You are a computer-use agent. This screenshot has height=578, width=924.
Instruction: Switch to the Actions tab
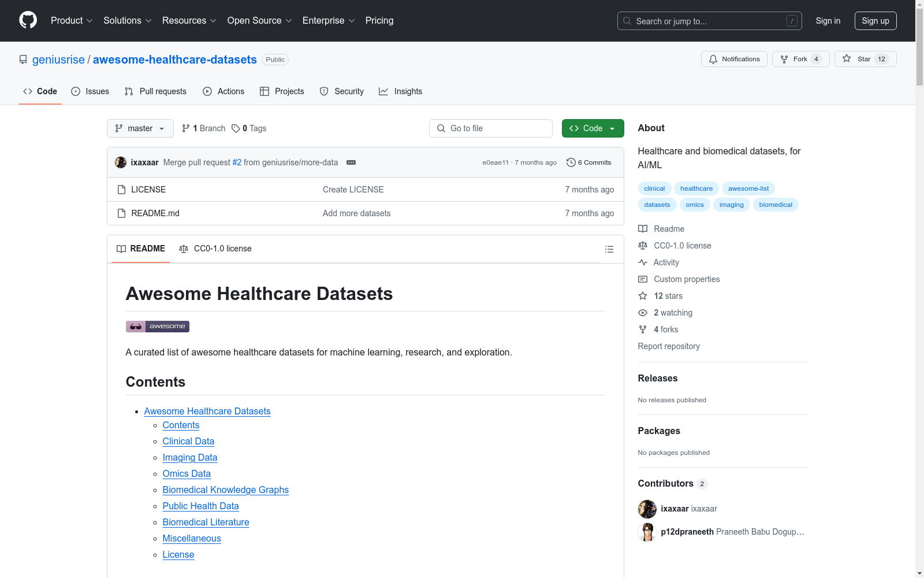pyautogui.click(x=223, y=91)
